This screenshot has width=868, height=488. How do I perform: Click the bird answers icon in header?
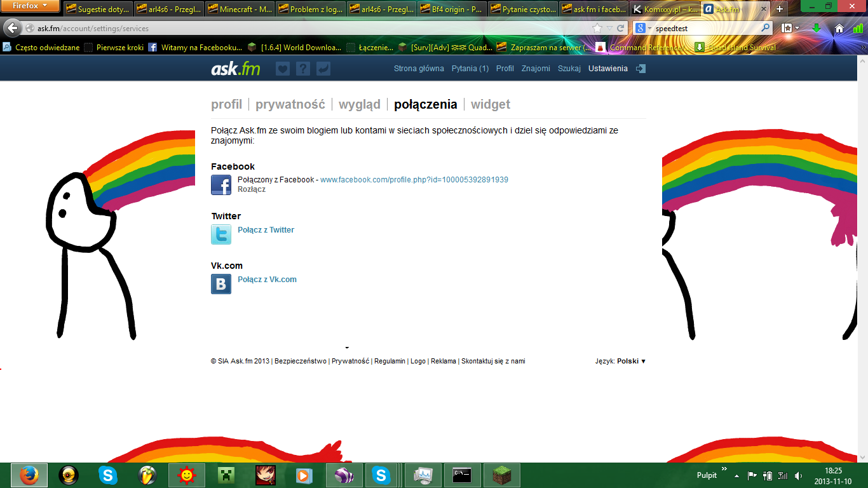click(x=323, y=69)
